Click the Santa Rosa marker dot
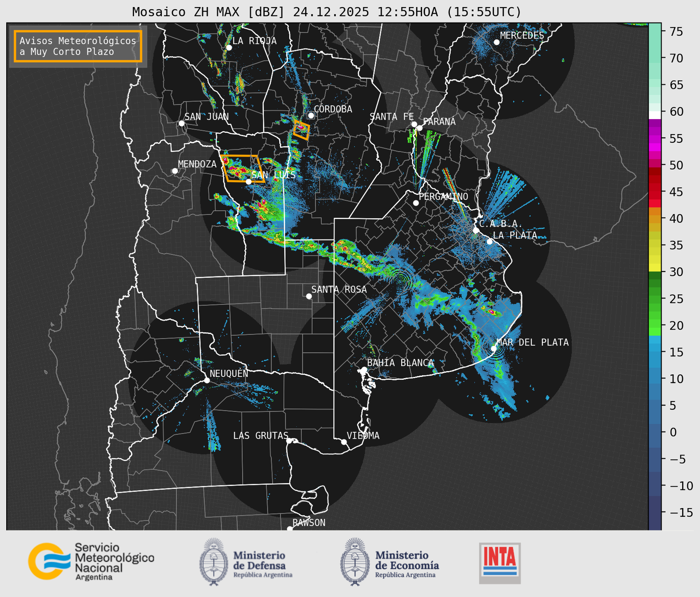 309,296
